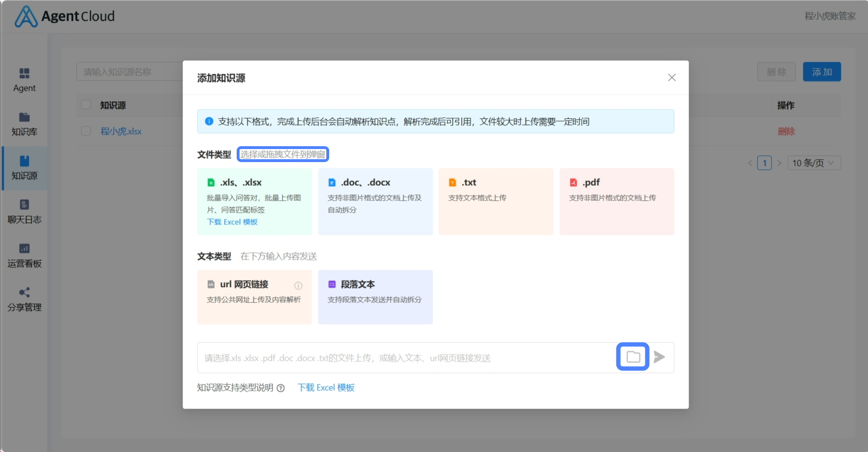The width and height of the screenshot is (868, 452).
Task: Click the 知识源 column header
Action: pyautogui.click(x=113, y=105)
